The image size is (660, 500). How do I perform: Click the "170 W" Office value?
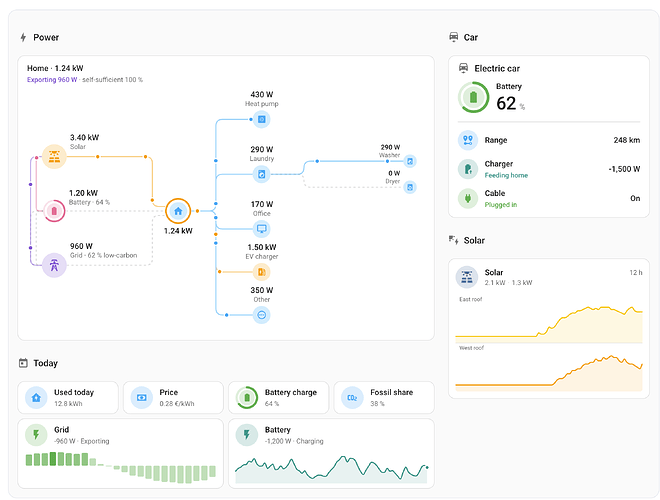tap(261, 204)
